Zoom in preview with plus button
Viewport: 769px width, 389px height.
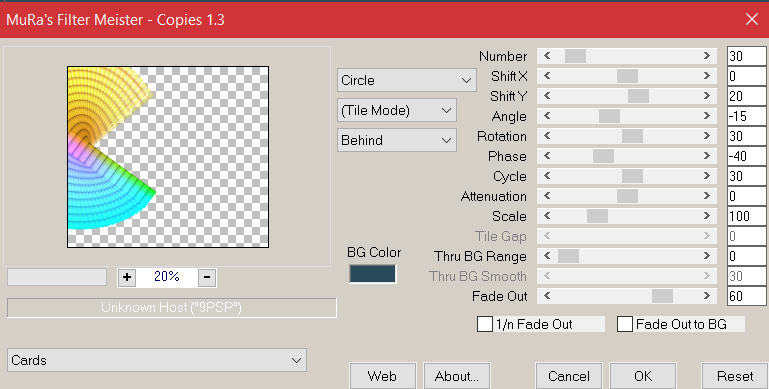click(x=127, y=277)
